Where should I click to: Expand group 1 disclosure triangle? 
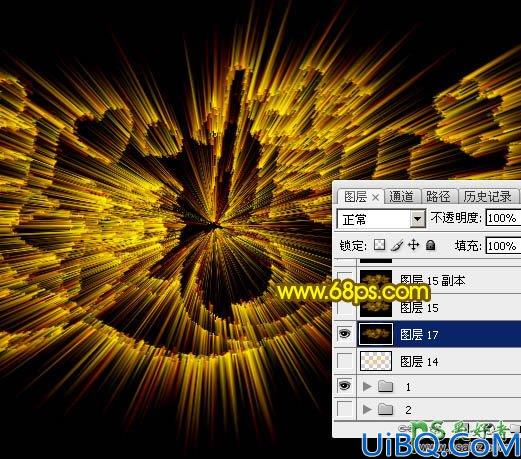367,387
